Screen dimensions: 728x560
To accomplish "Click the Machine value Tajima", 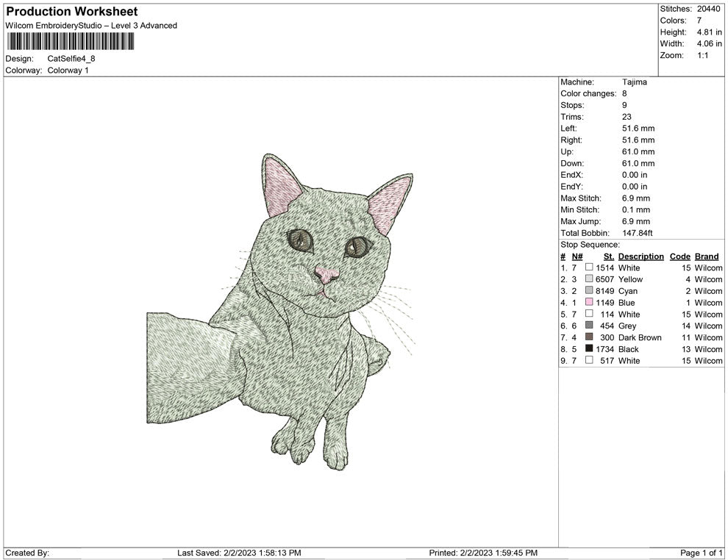I will pyautogui.click(x=634, y=82).
